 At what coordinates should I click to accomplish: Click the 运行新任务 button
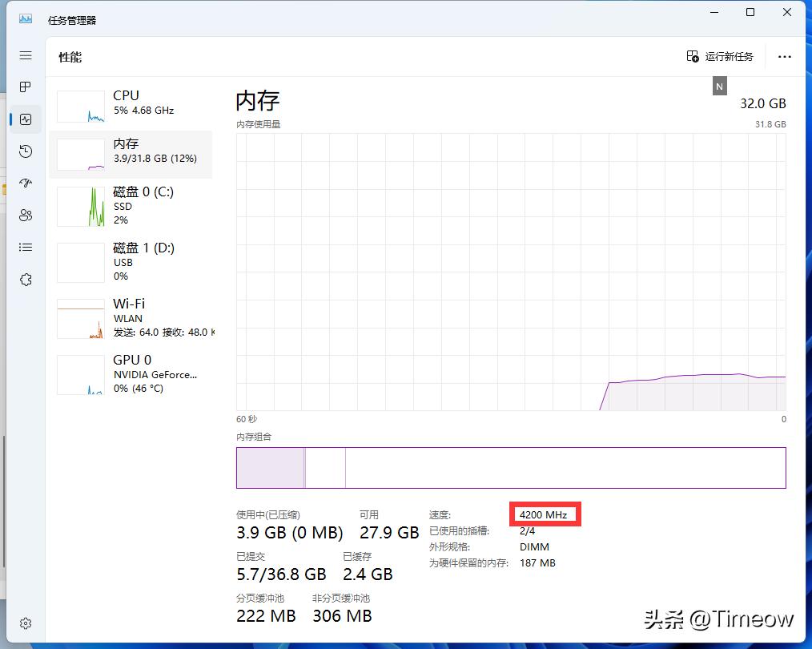click(x=721, y=56)
